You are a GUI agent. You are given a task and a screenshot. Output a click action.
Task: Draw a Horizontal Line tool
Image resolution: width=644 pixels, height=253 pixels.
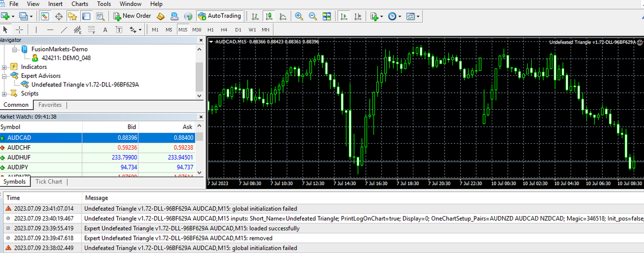(50, 29)
